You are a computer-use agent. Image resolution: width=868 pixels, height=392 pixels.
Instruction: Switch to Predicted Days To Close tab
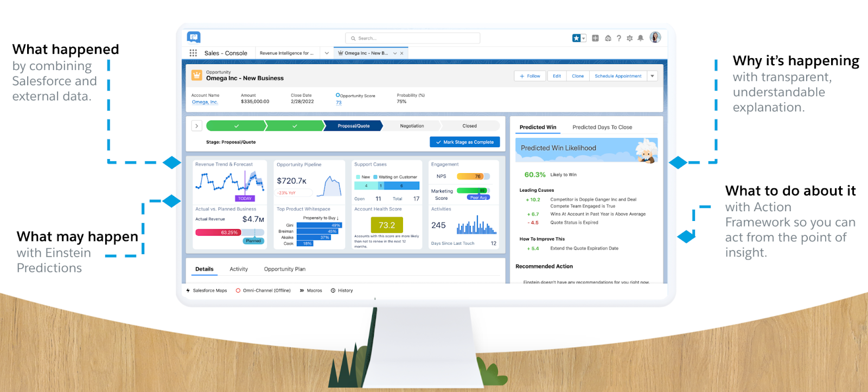[x=602, y=128]
